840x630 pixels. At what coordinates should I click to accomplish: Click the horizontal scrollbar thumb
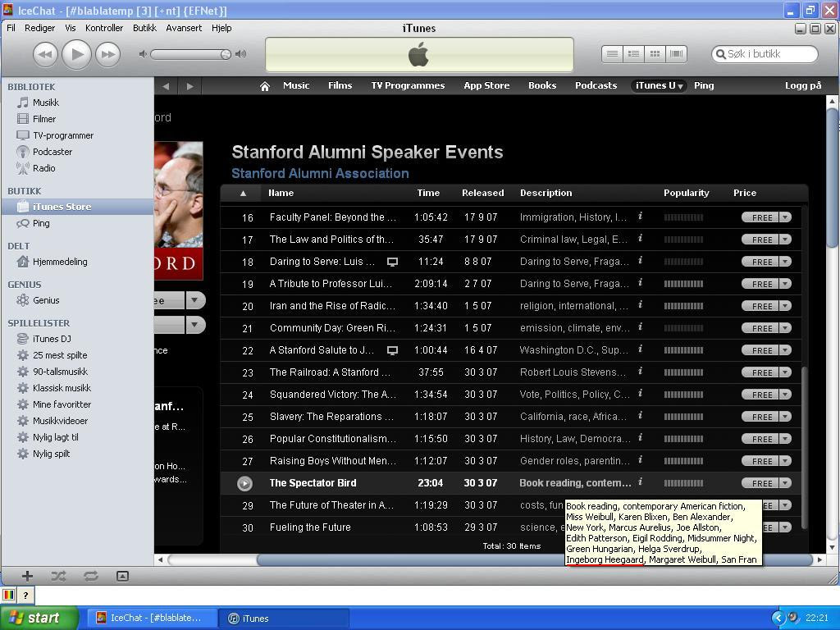pyautogui.click(x=535, y=559)
